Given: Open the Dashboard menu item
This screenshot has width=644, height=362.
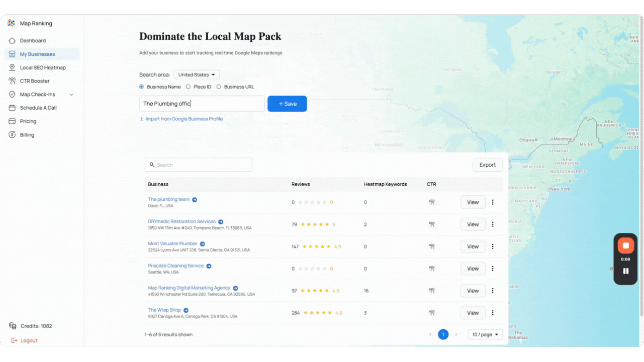Looking at the screenshot, I should (x=33, y=41).
